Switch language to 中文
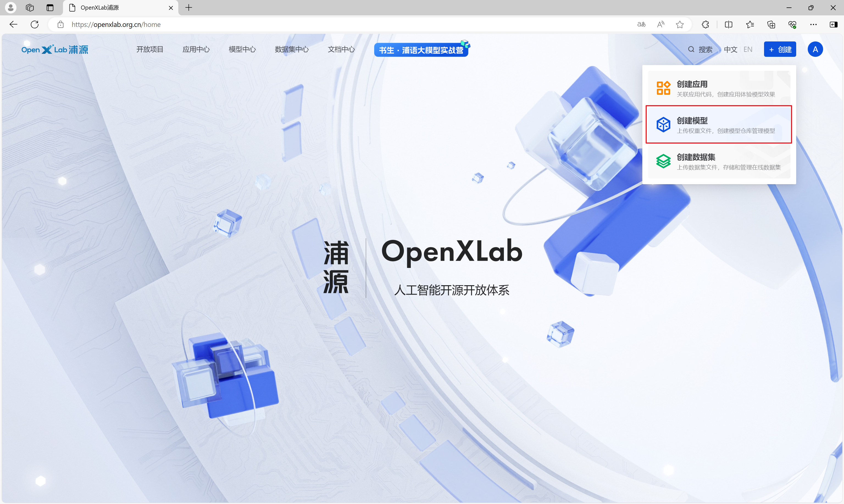844x504 pixels. click(731, 50)
